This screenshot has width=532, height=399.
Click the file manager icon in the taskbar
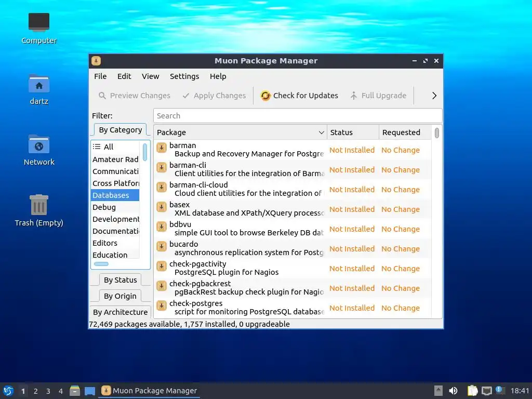click(x=75, y=391)
